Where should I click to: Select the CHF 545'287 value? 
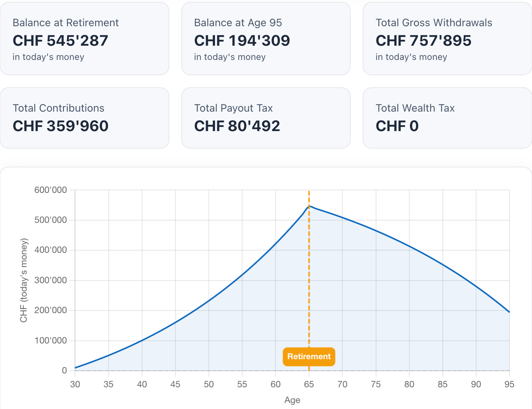tap(60, 40)
